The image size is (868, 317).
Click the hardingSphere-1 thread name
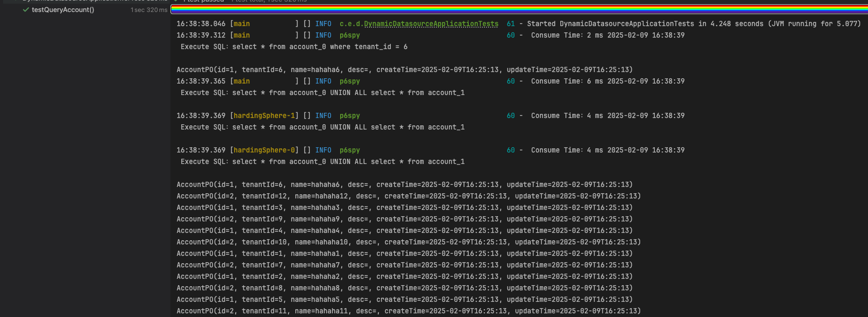[264, 116]
